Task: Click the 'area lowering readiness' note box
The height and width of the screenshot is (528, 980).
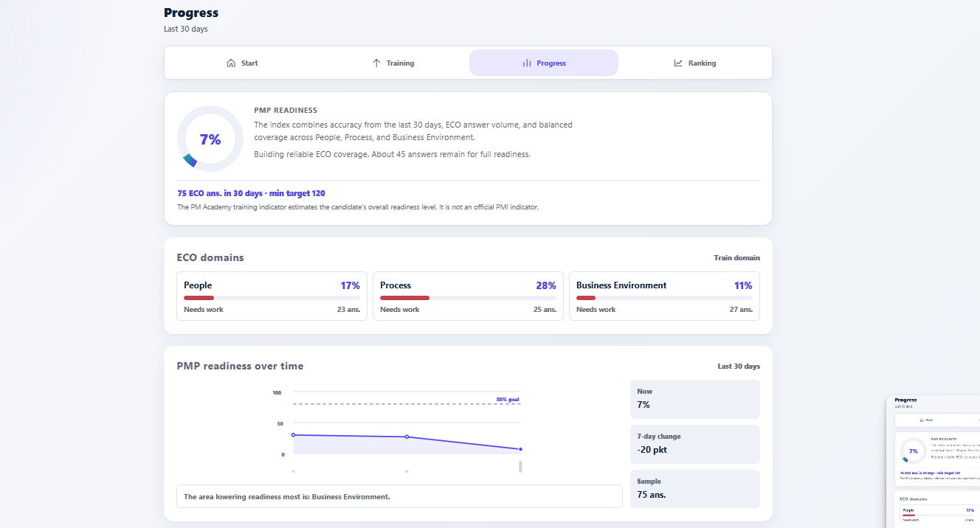Action: (x=399, y=496)
